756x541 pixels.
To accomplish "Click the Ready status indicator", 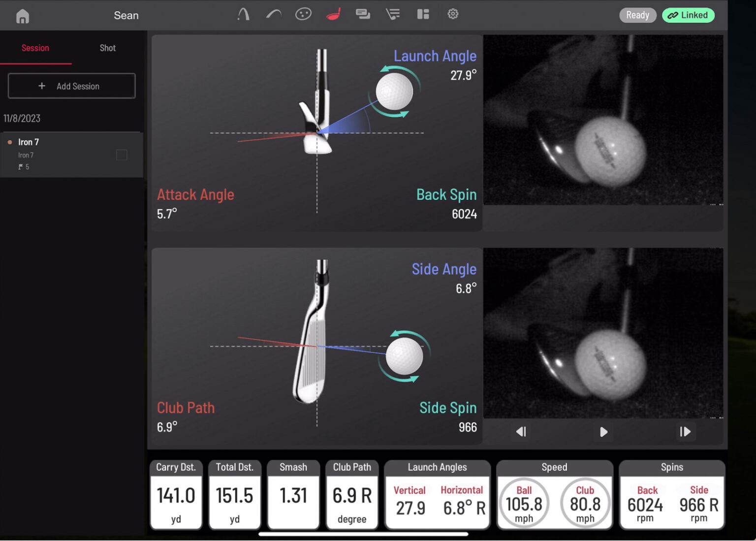I will tap(637, 15).
